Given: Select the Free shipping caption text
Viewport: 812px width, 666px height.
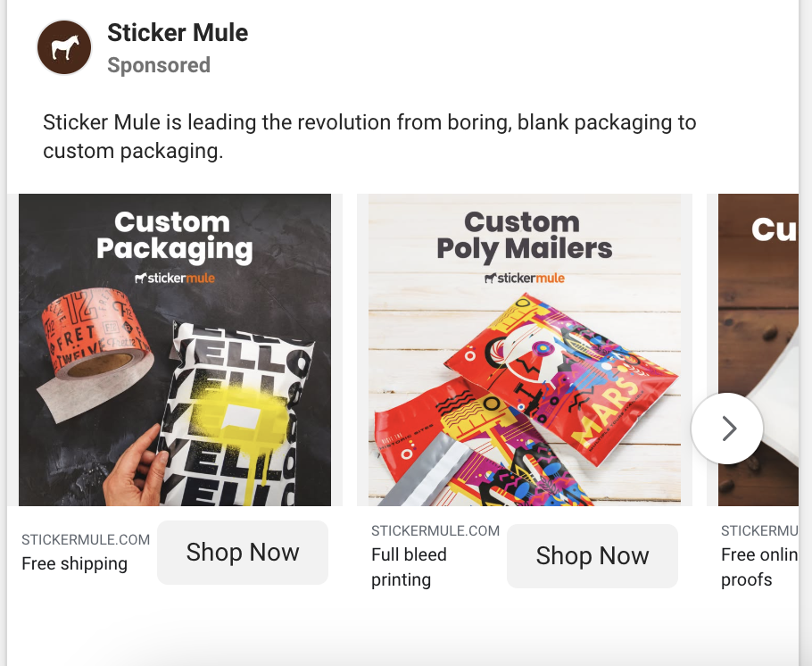Looking at the screenshot, I should pos(75,564).
